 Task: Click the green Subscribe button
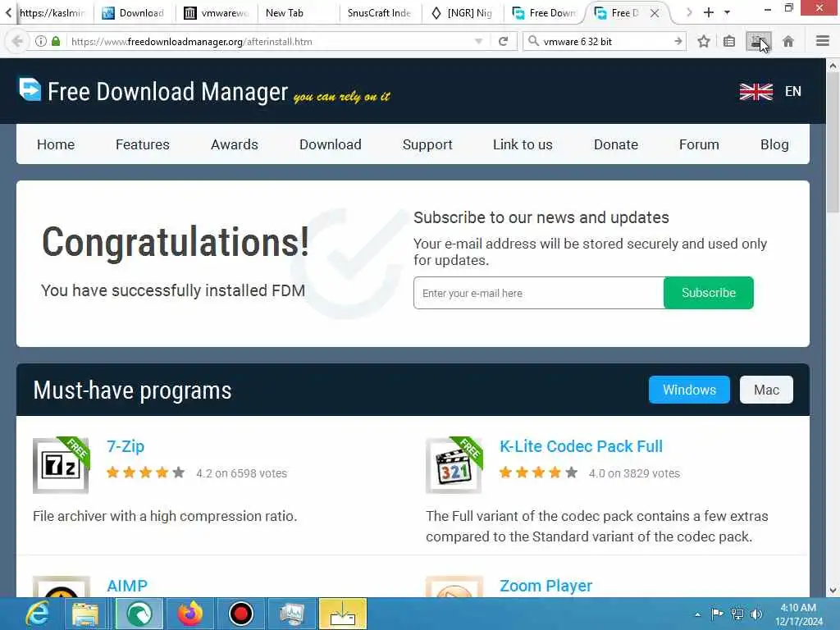pos(708,293)
